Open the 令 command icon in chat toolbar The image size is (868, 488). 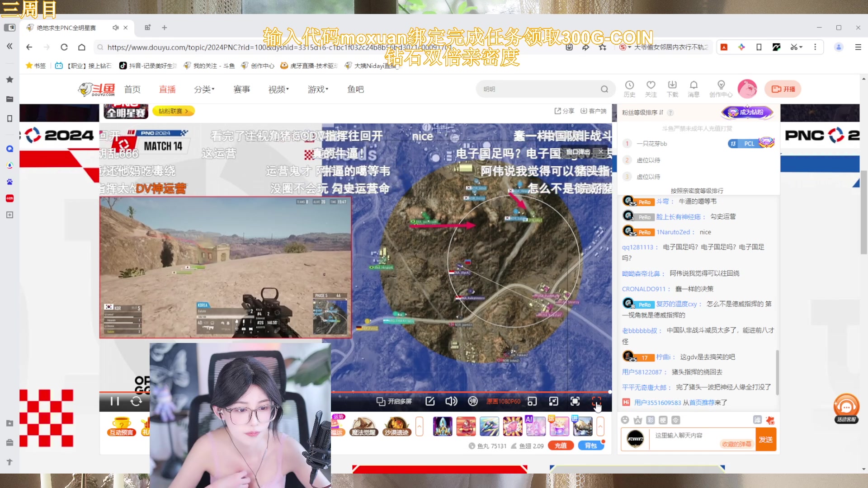click(x=676, y=420)
